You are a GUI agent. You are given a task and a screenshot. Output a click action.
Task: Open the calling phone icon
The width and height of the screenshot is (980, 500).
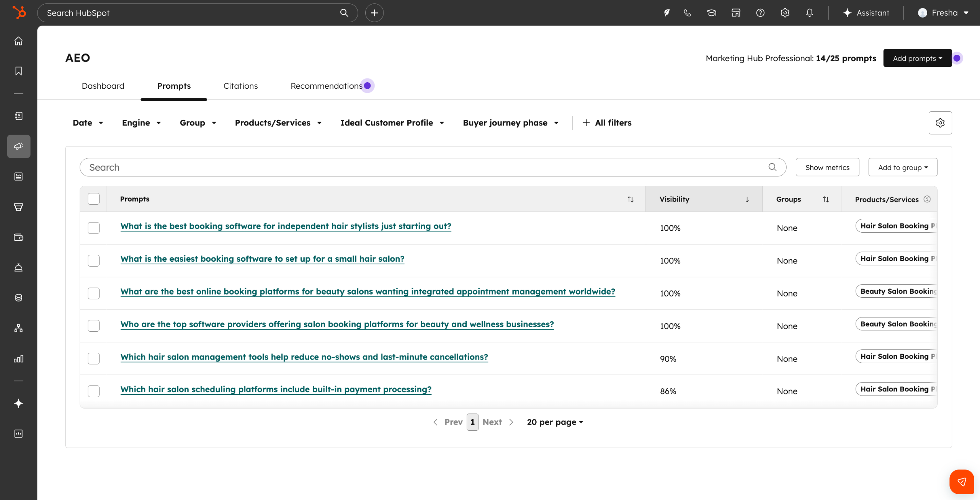point(688,13)
